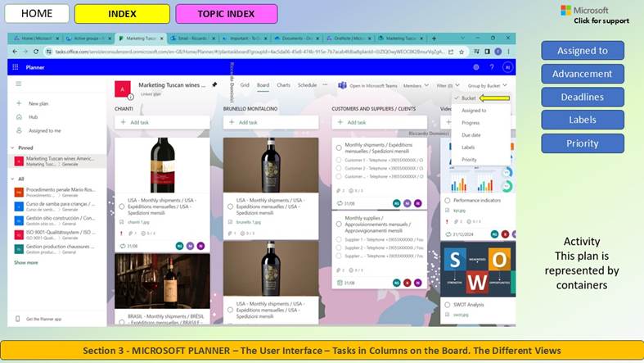
Task: Open a new browser tab with plus
Action: 434,39
